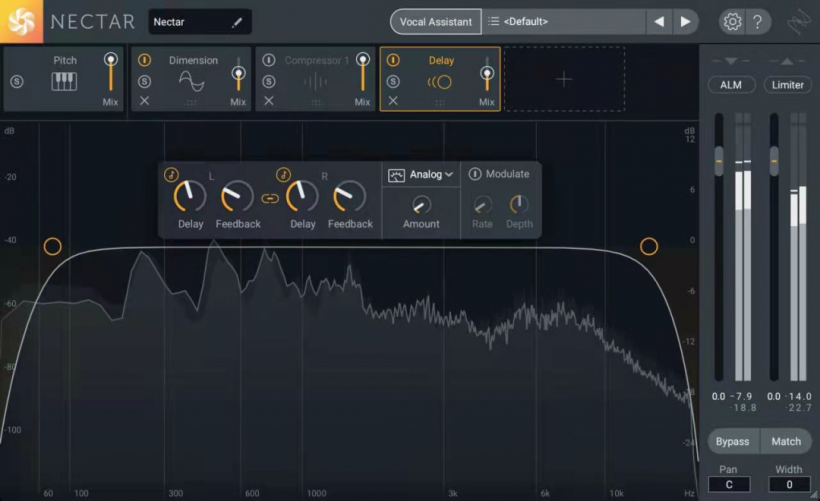Open the Default preset list
The image size is (820, 501).
(563, 22)
